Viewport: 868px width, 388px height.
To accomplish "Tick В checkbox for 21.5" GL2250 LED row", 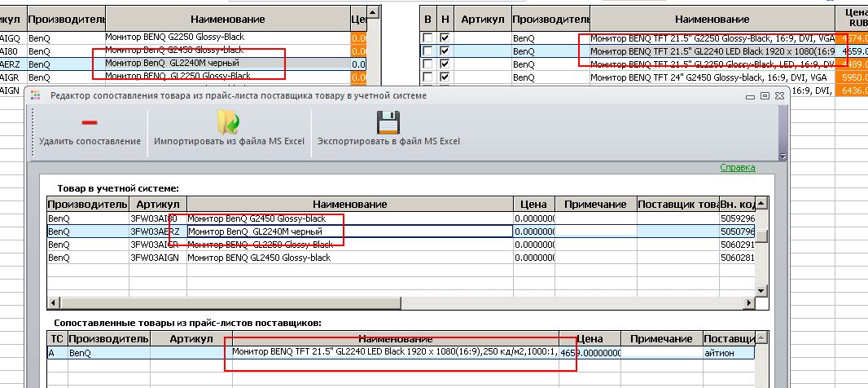I will click(427, 64).
